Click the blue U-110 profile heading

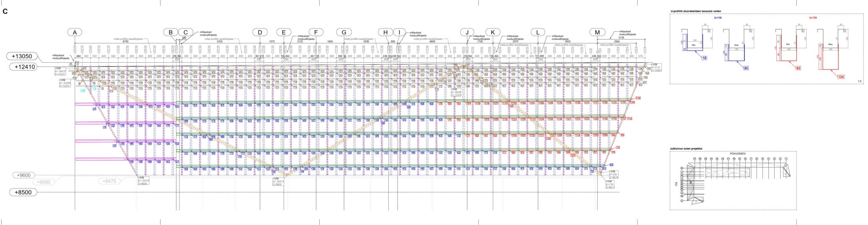[718, 18]
